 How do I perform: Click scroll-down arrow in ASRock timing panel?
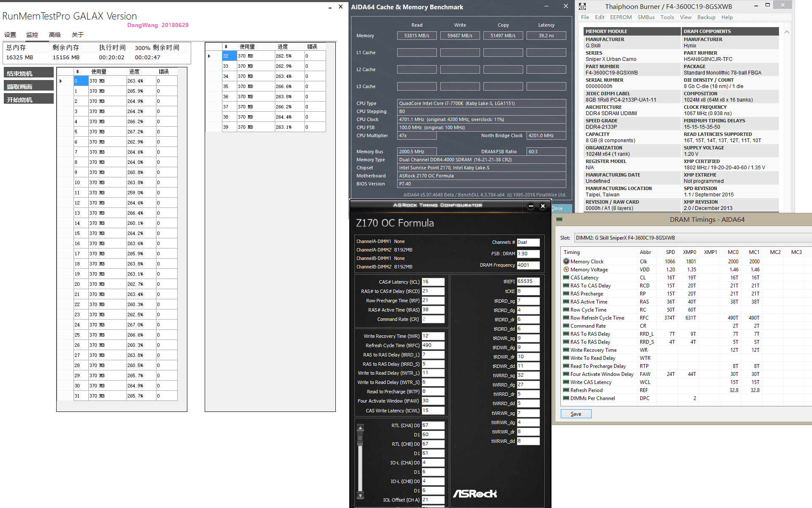pyautogui.click(x=360, y=495)
